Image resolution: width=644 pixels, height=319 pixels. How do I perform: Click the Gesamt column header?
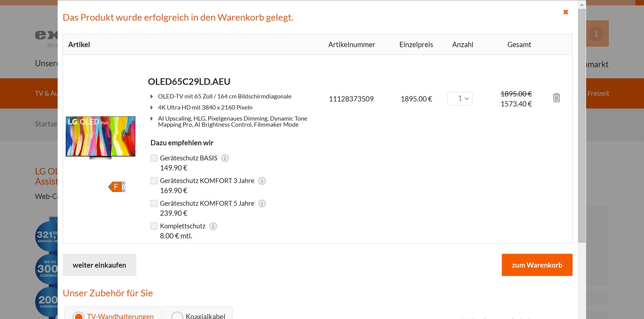pyautogui.click(x=519, y=45)
